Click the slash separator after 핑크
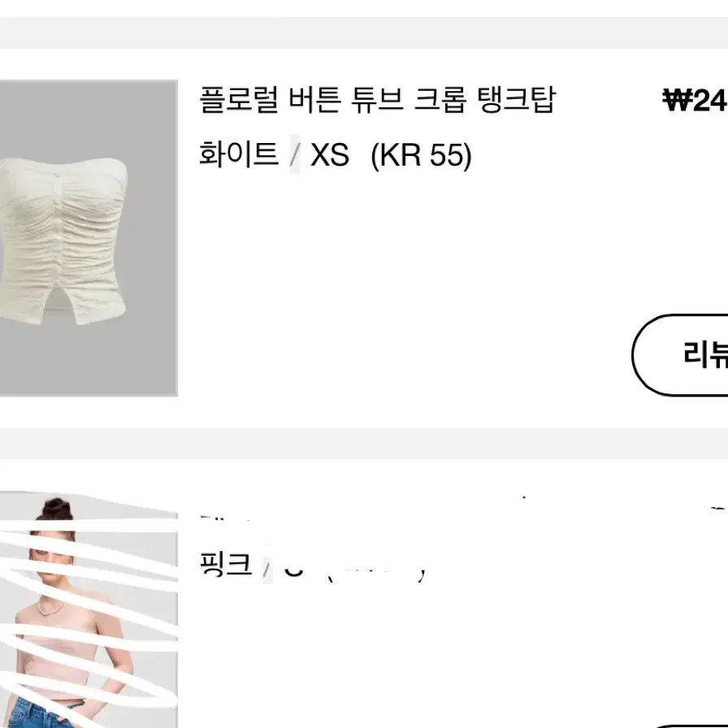Screen dimensions: 728x728 tap(267, 565)
